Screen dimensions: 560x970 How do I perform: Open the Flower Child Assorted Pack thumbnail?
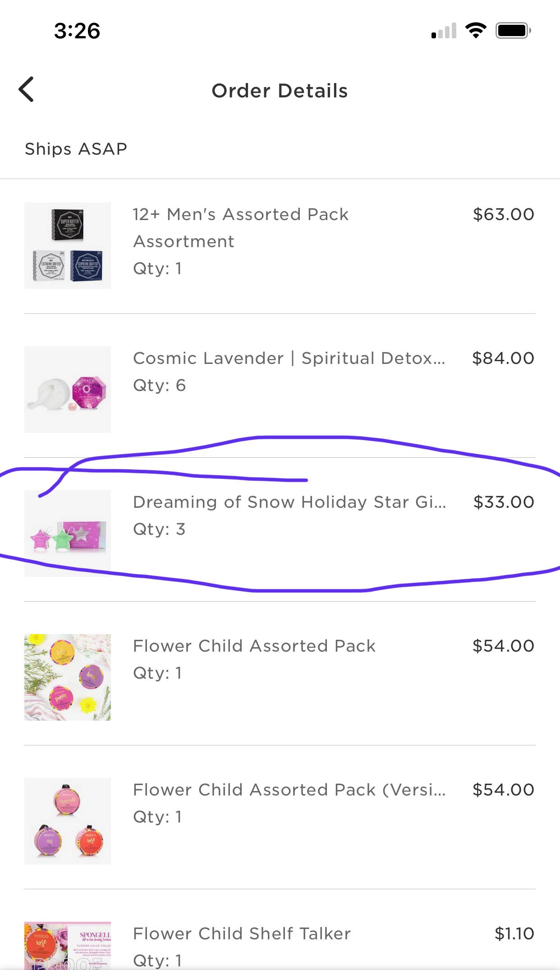[x=68, y=677]
